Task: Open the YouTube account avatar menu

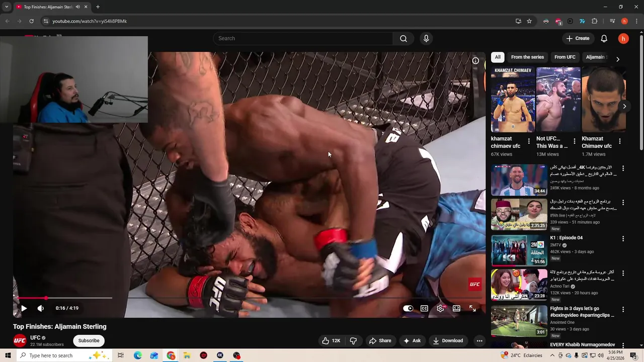Action: [623, 38]
